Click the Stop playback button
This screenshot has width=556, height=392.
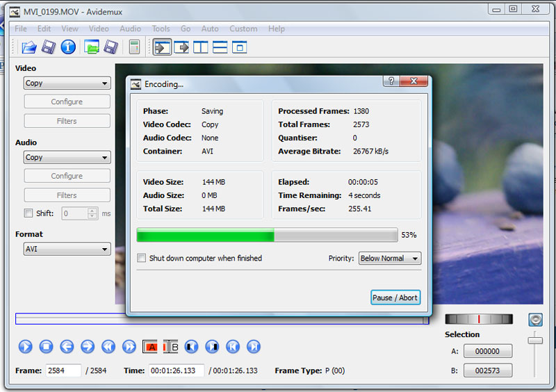point(46,346)
